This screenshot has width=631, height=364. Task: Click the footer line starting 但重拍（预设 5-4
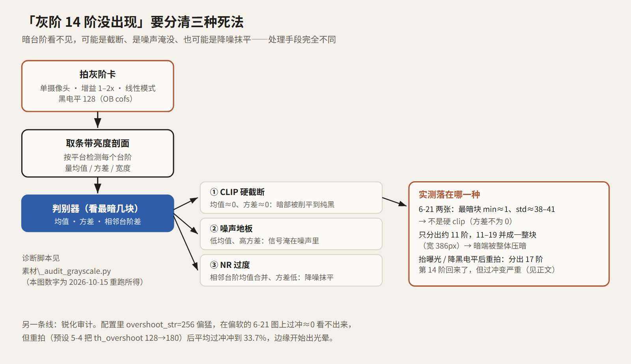(178, 338)
